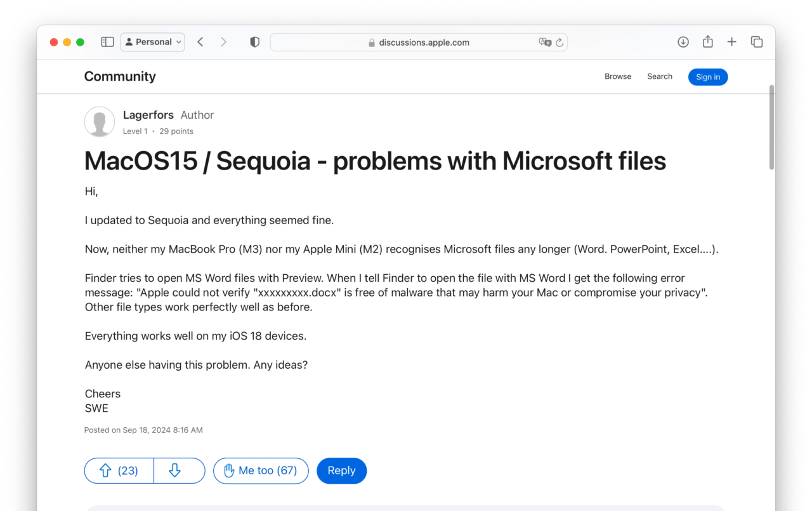
Task: Open Lagerfors avatar picture
Action: (100, 122)
